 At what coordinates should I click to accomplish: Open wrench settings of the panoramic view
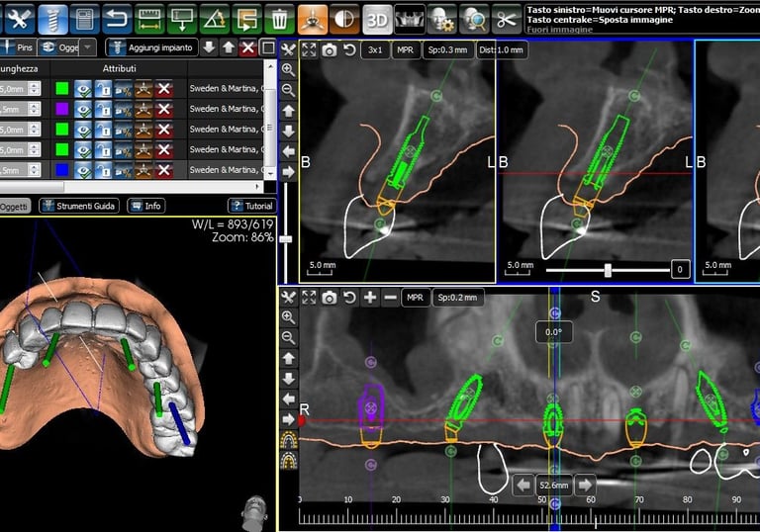288,298
